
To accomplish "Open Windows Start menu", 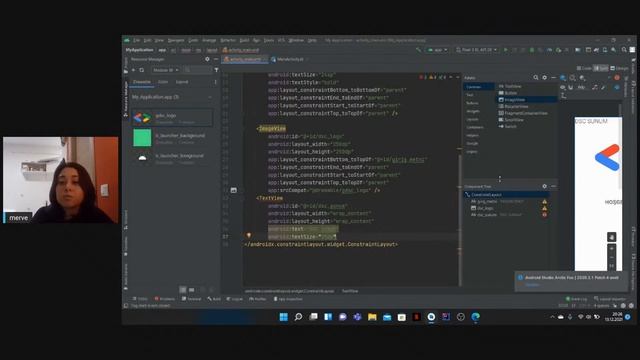I will 283,317.
